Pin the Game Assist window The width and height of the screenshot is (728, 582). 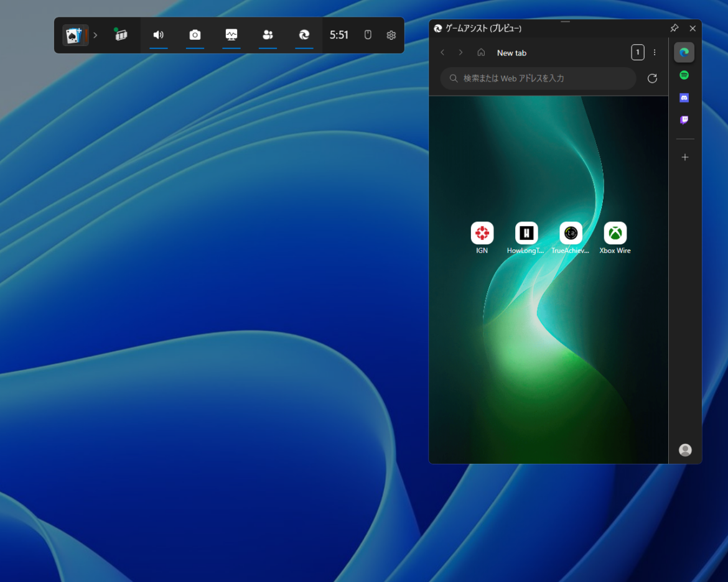674,29
